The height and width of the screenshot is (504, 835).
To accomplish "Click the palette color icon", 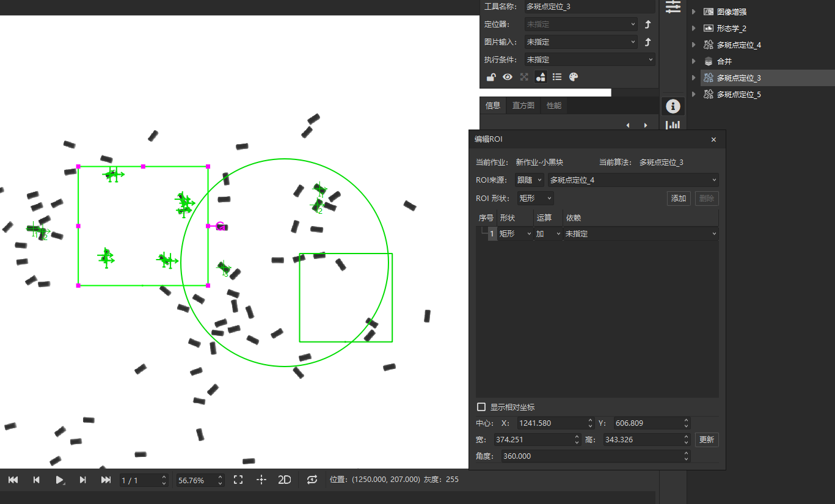I will pos(574,77).
